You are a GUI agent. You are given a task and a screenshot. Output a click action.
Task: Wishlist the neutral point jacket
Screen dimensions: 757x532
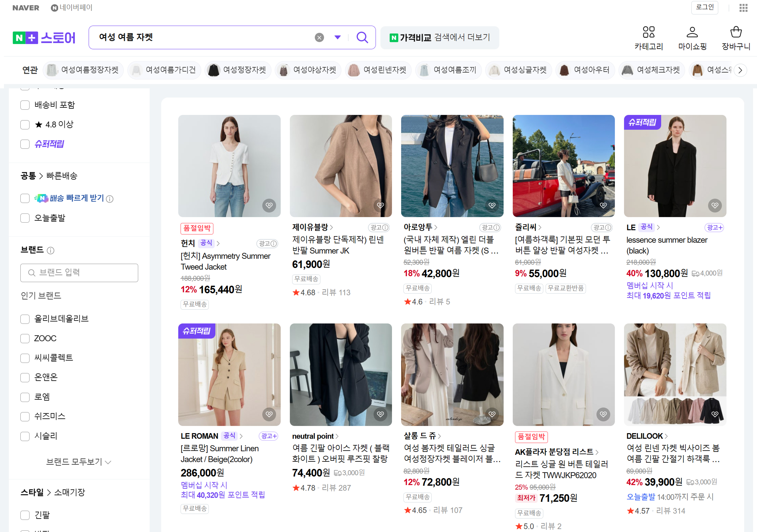380,414
